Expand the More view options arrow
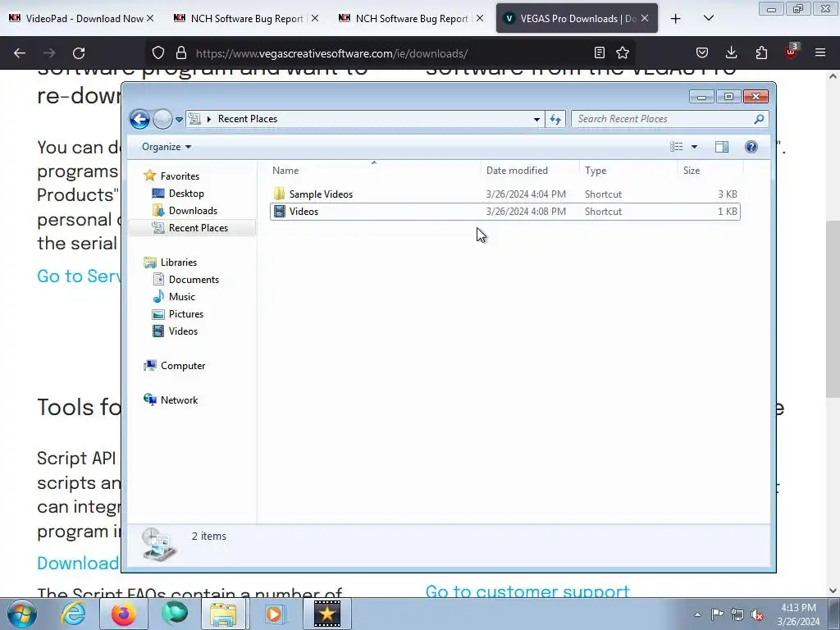840x630 pixels. (694, 147)
